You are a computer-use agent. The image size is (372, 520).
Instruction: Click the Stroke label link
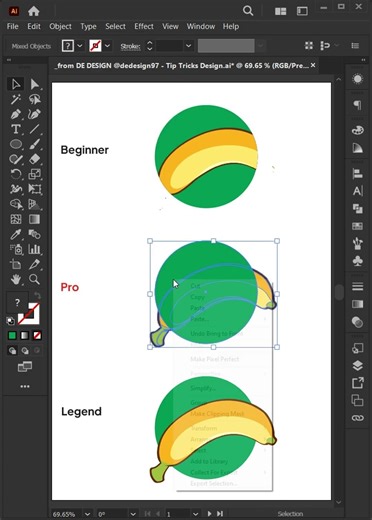pyautogui.click(x=130, y=46)
